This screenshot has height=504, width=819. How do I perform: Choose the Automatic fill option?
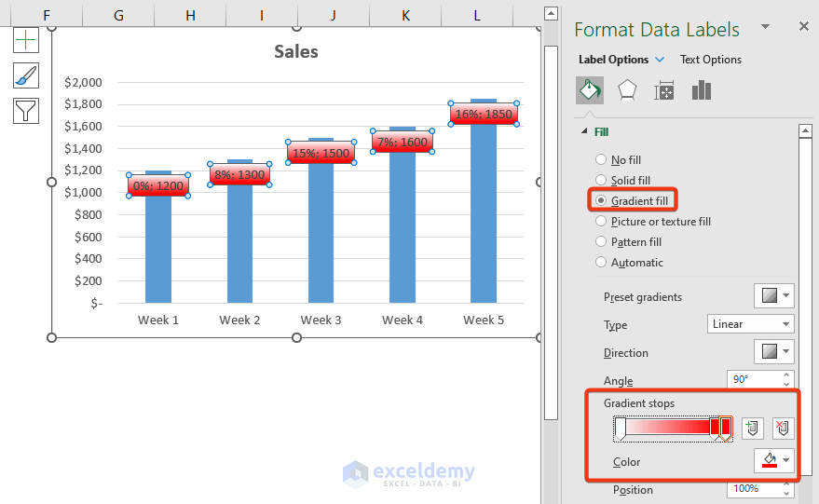630,262
